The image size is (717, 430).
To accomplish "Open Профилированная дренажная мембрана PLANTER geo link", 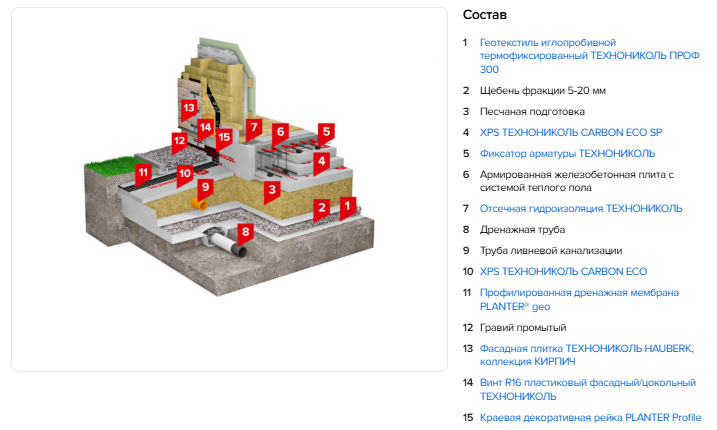I will click(x=579, y=292).
